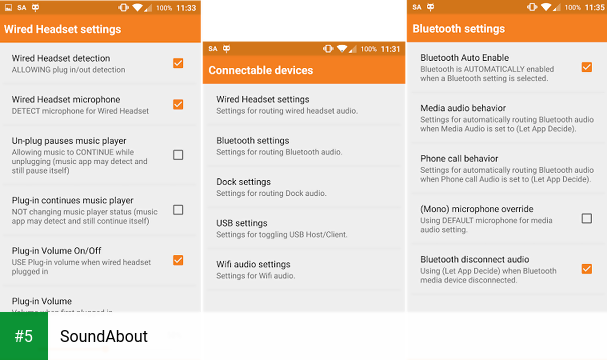Tap SA icon in Connectable devices status bar
Image resolution: width=607 pixels, height=360 pixels.
tap(213, 49)
